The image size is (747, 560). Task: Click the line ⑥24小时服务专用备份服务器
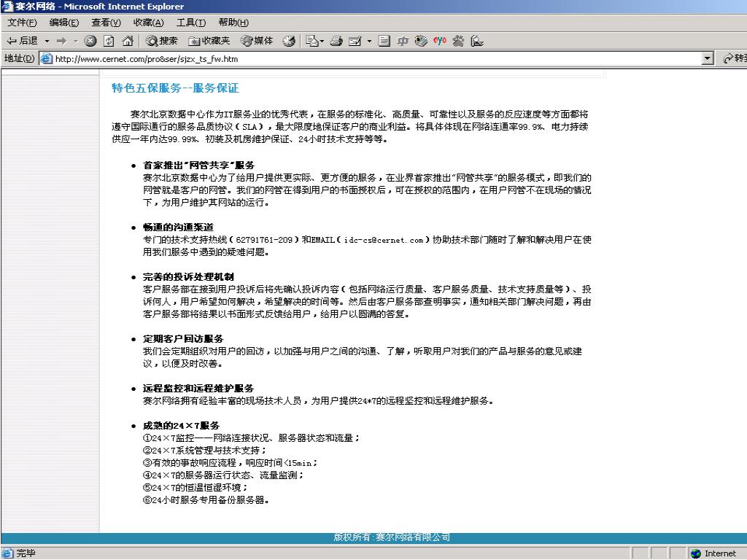coord(206,500)
